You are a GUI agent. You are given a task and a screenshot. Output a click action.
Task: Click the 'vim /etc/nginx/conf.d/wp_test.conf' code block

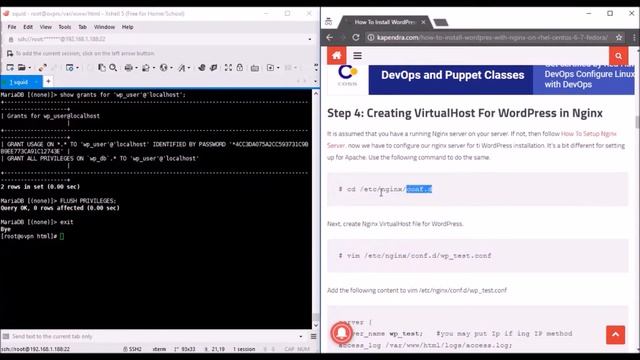(x=478, y=256)
